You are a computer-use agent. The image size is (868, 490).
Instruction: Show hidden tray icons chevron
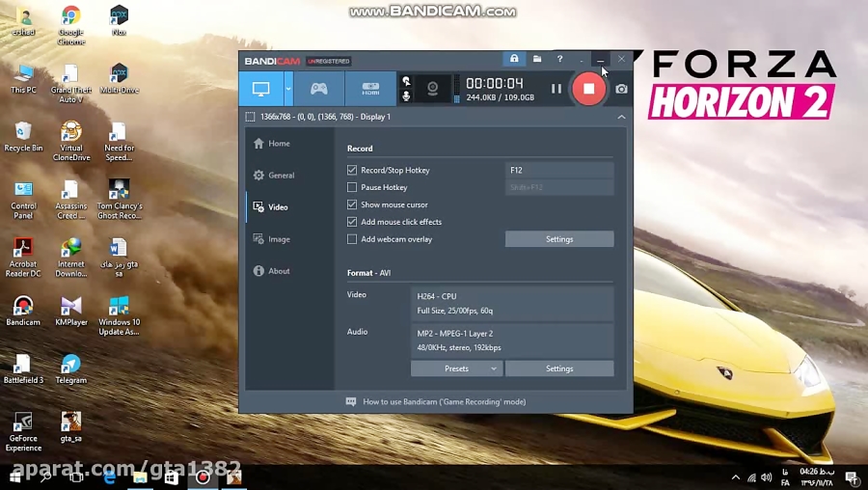coord(735,477)
